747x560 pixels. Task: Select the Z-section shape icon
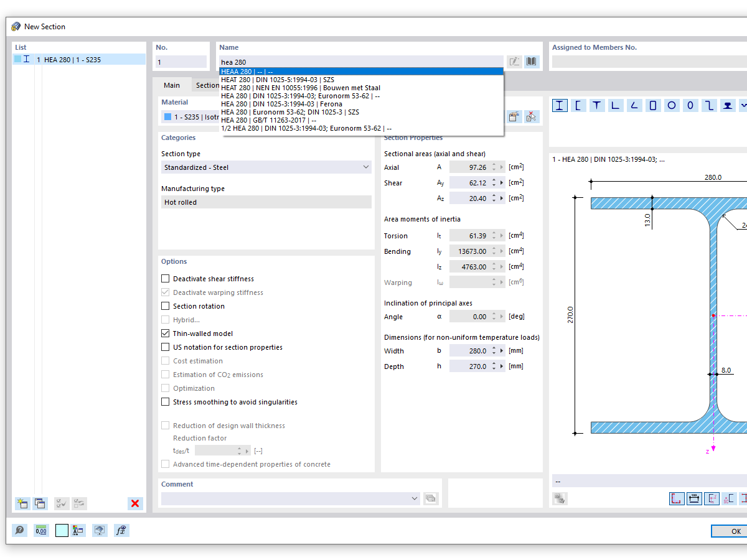point(709,105)
